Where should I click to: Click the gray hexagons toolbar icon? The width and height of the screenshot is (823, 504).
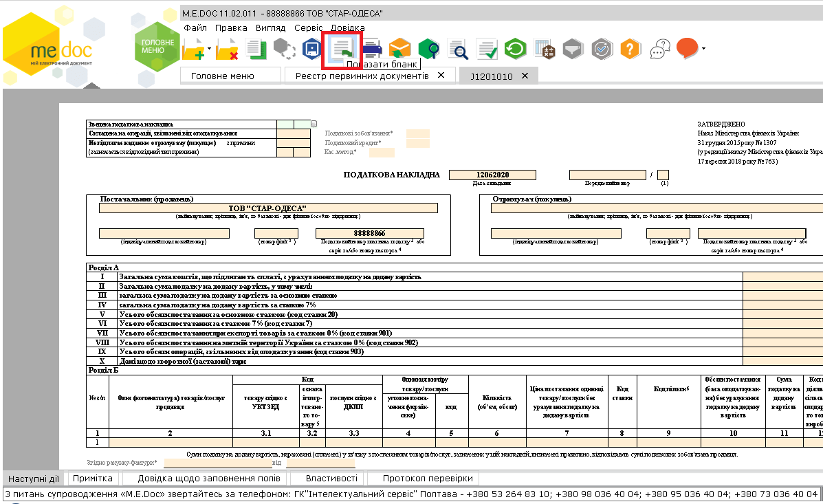(x=284, y=50)
